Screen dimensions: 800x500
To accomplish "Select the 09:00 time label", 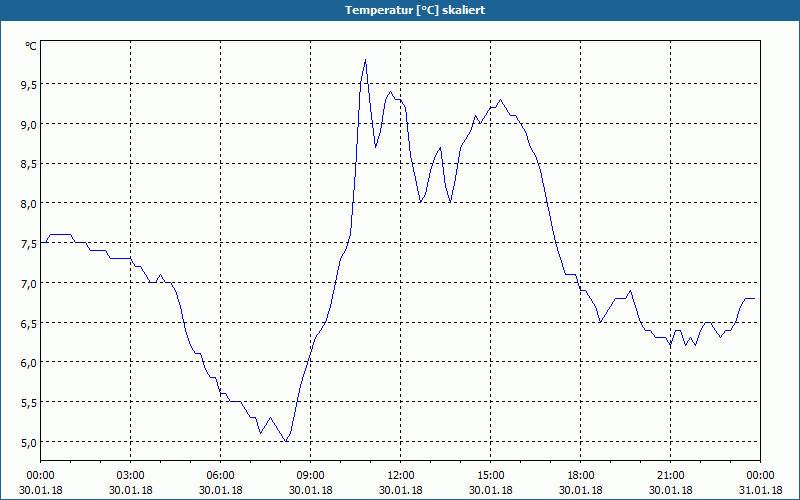I will [310, 476].
